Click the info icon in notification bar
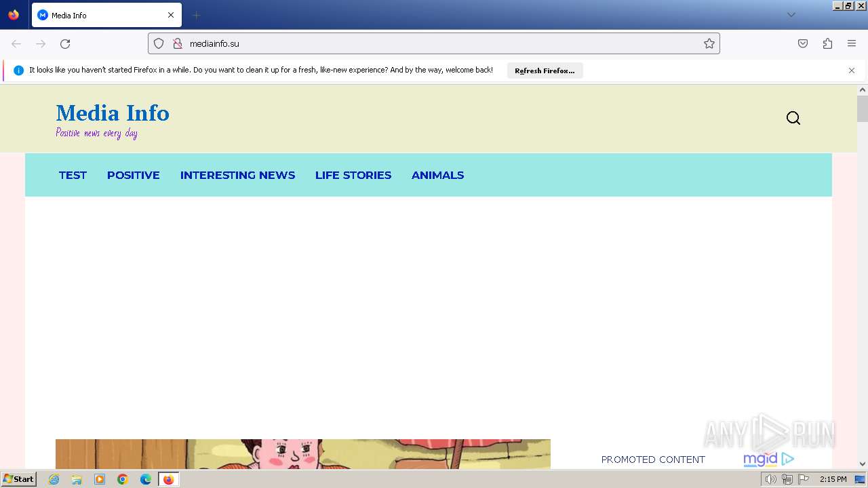 pyautogui.click(x=18, y=70)
